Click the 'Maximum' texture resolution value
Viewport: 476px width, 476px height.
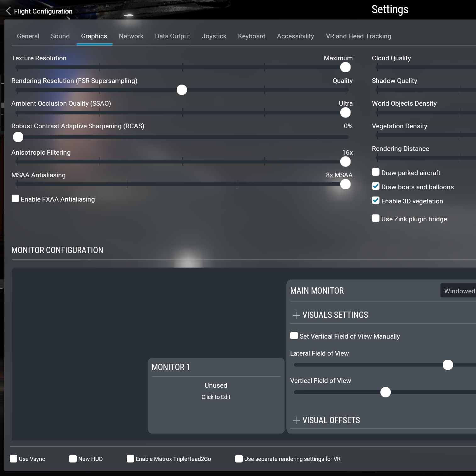[x=338, y=58]
